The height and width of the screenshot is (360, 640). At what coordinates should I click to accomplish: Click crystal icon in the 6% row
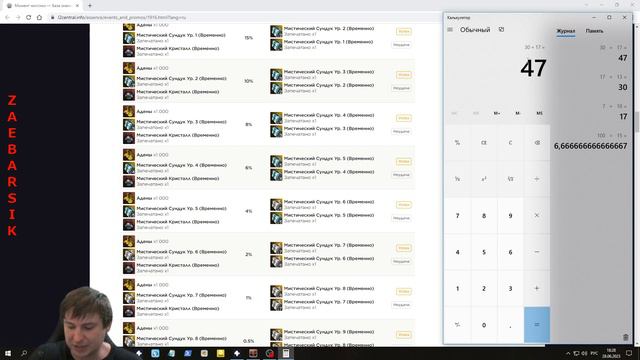click(129, 181)
